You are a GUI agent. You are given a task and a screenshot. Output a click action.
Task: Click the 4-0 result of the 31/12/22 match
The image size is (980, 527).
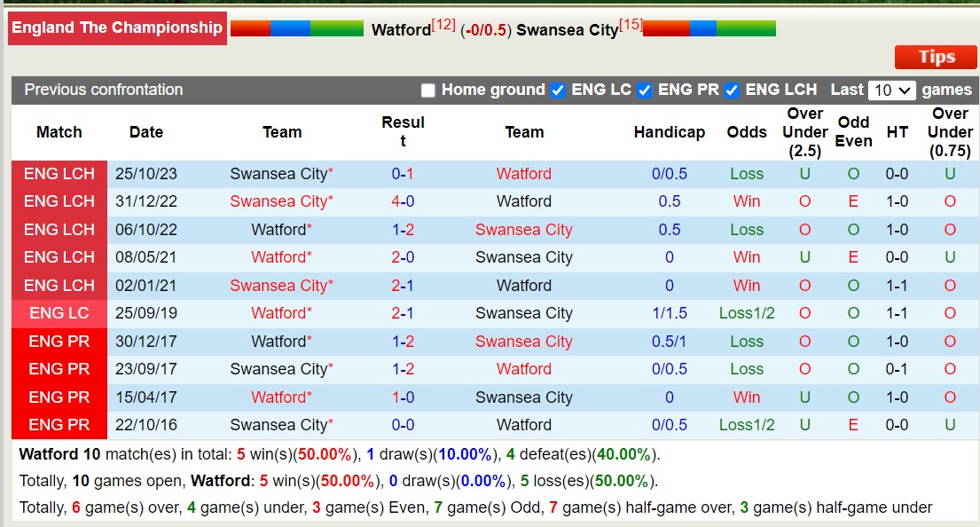click(403, 201)
